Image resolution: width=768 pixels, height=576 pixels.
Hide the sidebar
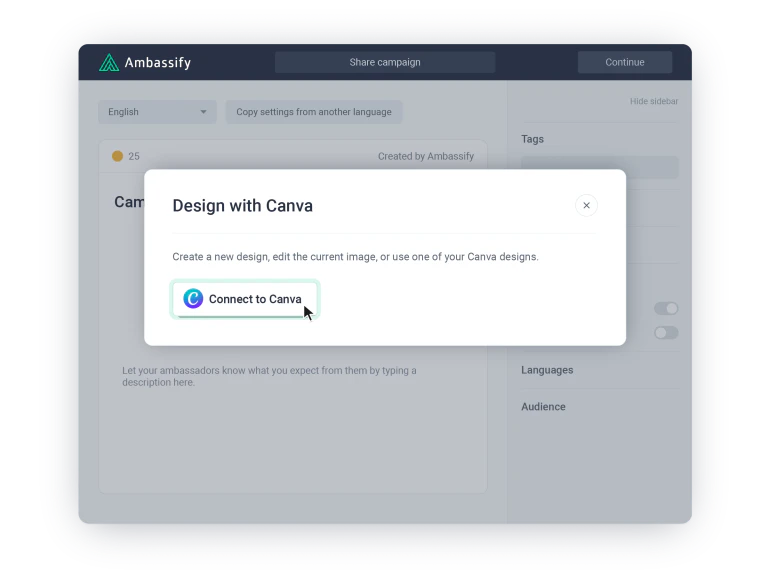click(654, 101)
